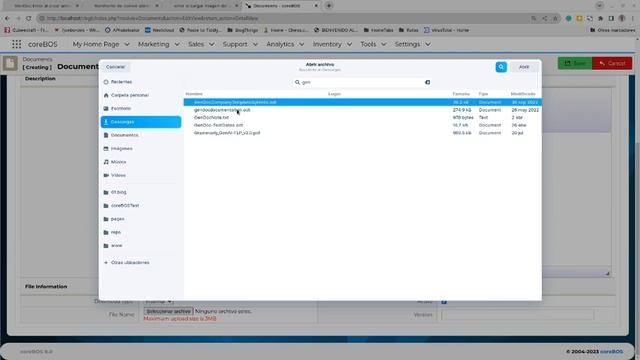
Task: Click the plus icon beside Otras ubicaciones
Action: [x=106, y=263]
